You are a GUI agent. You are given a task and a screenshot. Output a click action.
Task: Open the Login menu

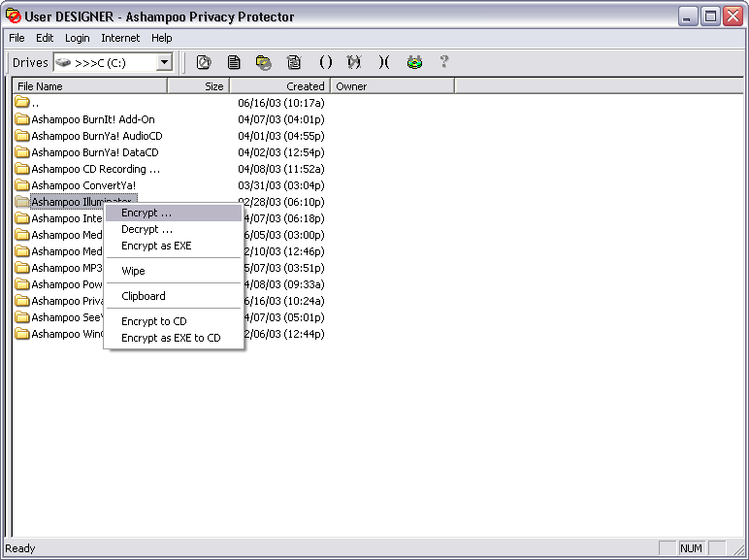pos(78,38)
